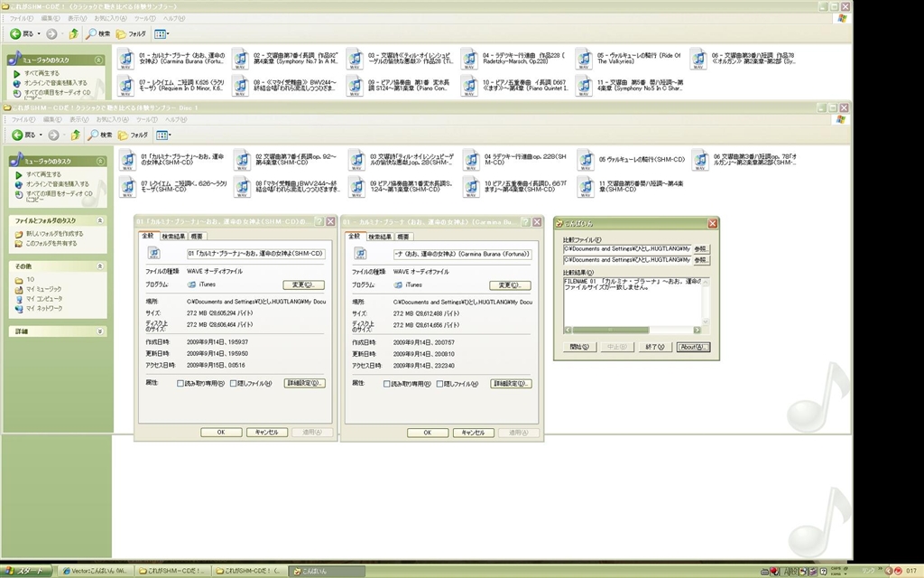Screen dimensions: 924x578
Task: Switch to 検索結果 tab in SHM-CD properties dialog
Action: click(x=173, y=237)
